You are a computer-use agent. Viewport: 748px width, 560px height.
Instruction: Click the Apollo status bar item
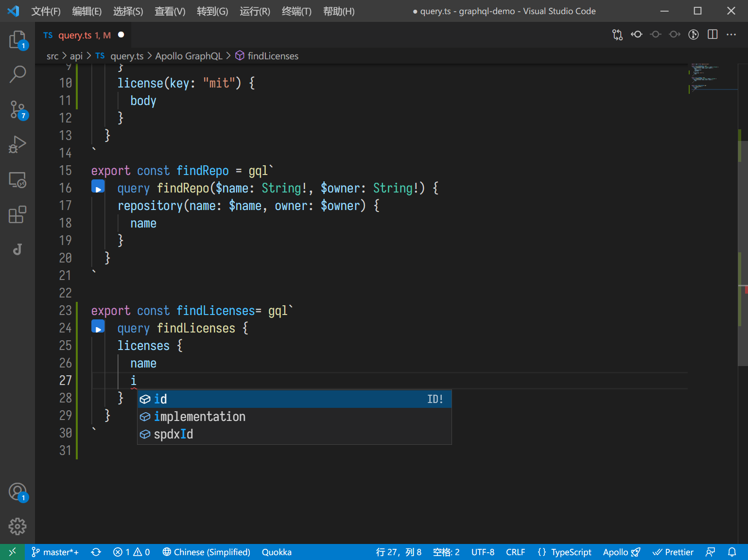click(621, 552)
